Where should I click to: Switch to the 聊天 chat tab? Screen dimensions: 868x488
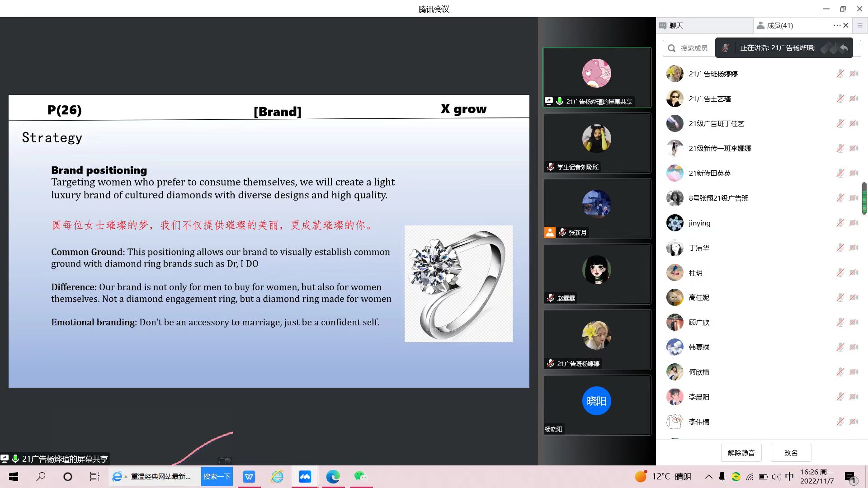pyautogui.click(x=676, y=26)
